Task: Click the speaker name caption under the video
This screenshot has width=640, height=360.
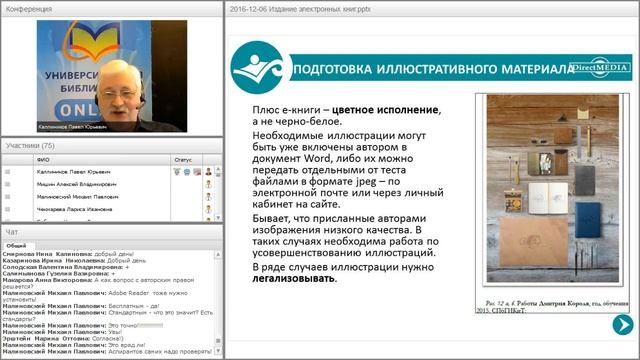Action: [72, 127]
